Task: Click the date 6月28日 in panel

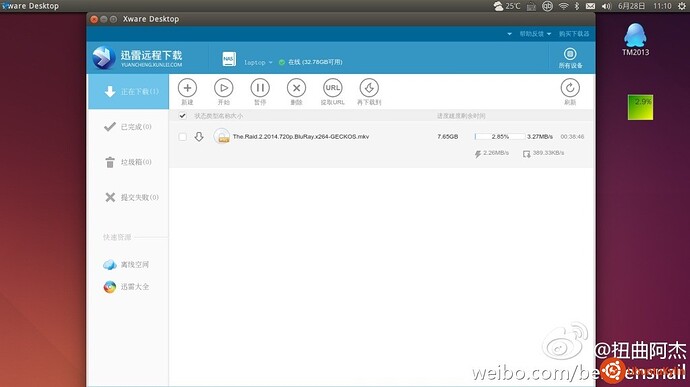Action: (631, 6)
